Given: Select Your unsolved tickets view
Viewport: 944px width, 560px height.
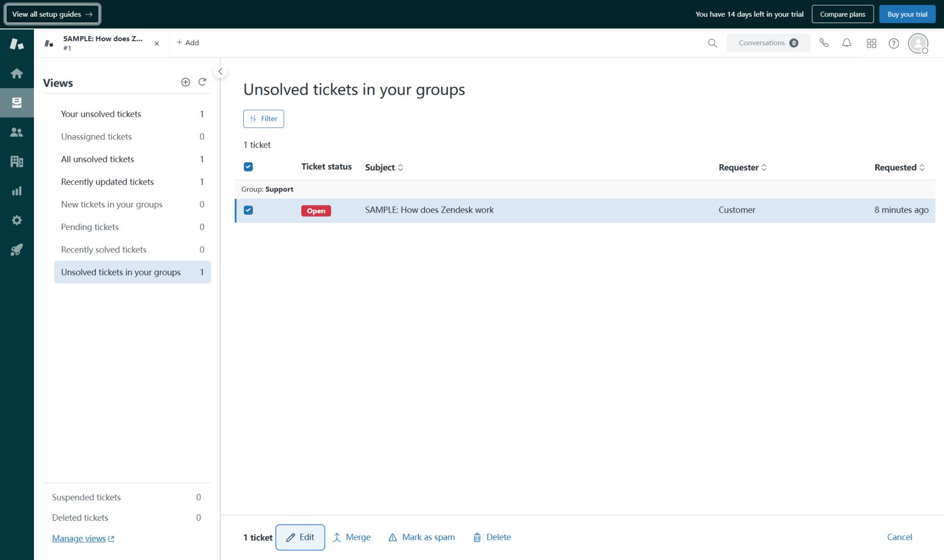Looking at the screenshot, I should point(132,114).
